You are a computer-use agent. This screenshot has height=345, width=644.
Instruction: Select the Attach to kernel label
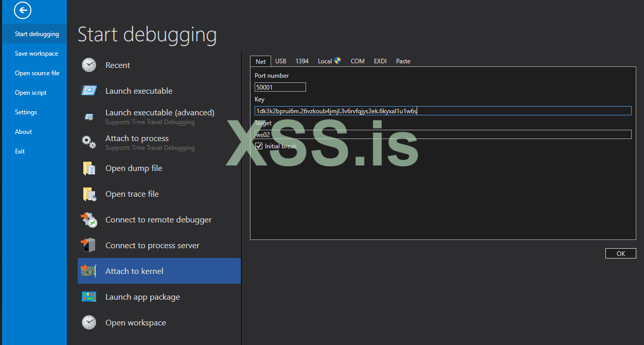click(134, 271)
